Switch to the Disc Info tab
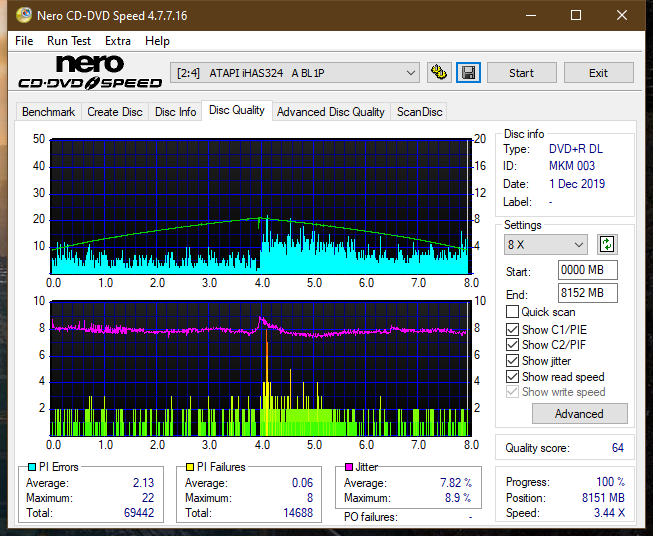The height and width of the screenshot is (536, 653). click(175, 112)
